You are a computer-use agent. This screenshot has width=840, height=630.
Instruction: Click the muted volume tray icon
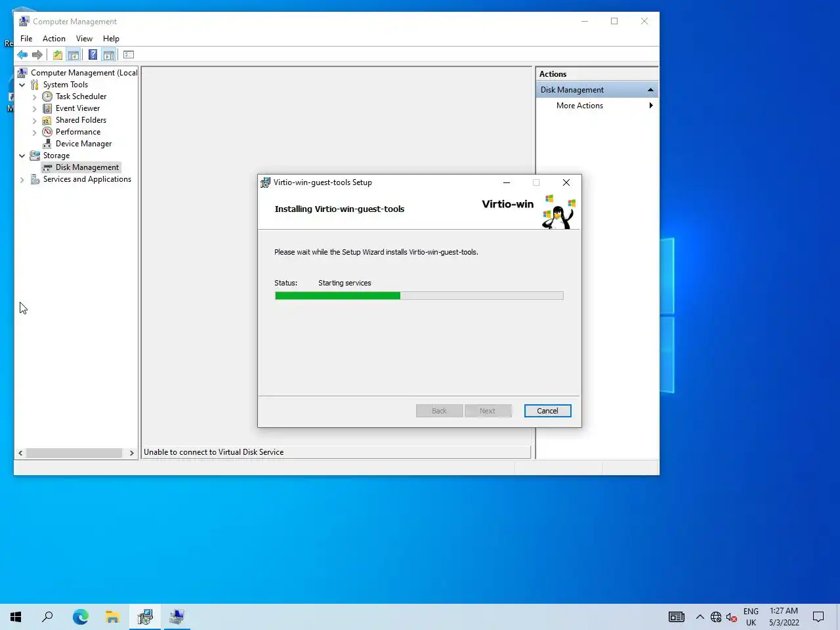732,617
